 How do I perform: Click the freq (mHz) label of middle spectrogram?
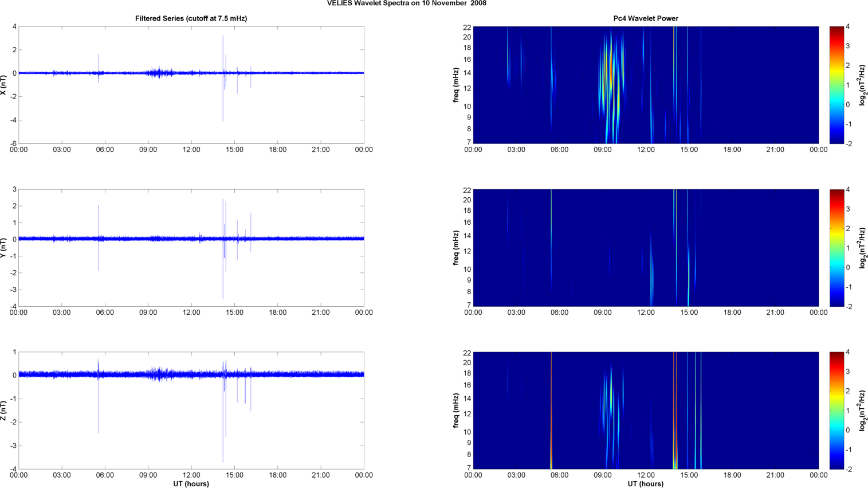point(455,248)
